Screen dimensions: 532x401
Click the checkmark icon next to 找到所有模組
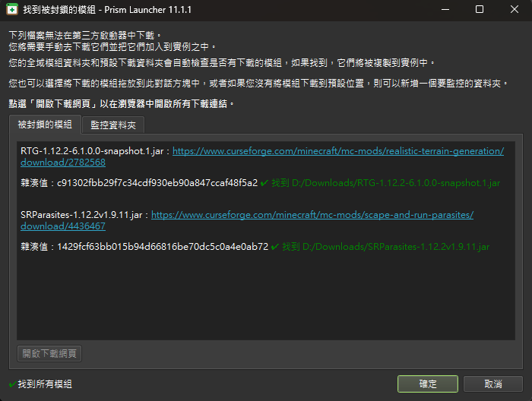tap(13, 384)
